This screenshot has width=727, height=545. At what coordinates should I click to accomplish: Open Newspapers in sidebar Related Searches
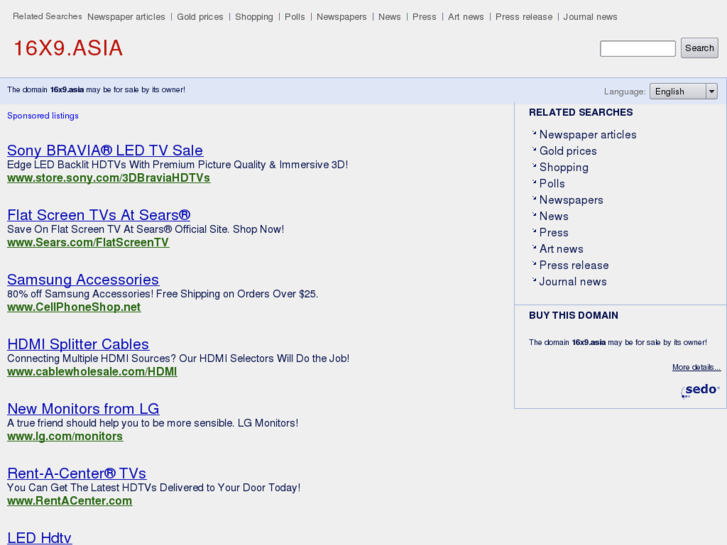(571, 200)
